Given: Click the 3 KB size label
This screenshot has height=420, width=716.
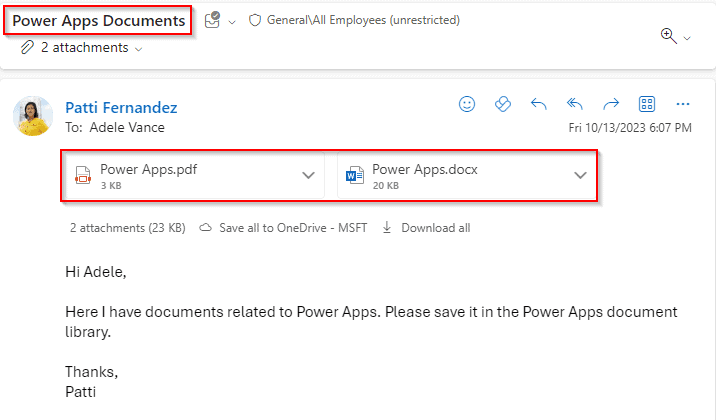Looking at the screenshot, I should coord(111,185).
